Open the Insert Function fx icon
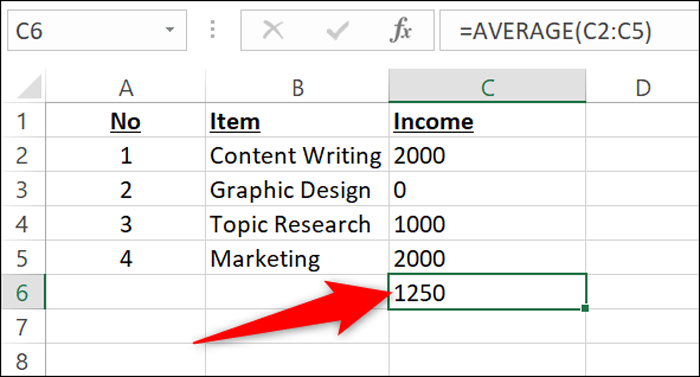 [400, 30]
